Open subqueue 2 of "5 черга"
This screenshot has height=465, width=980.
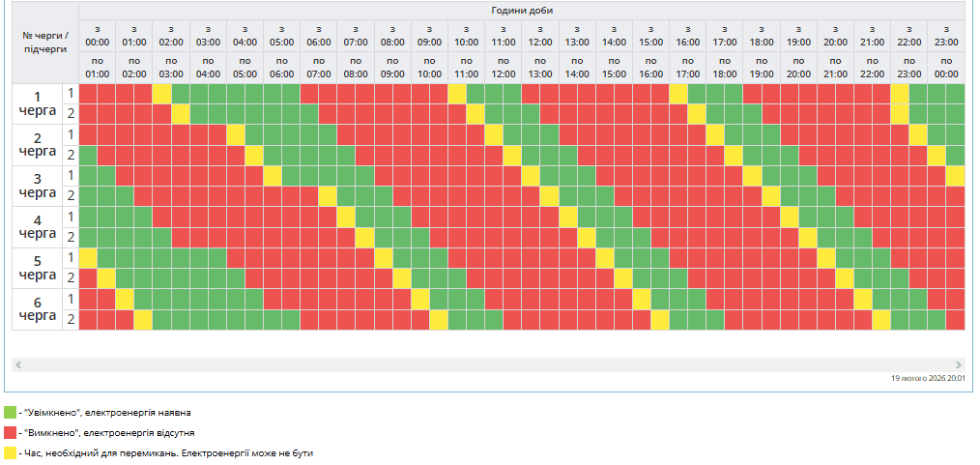pyautogui.click(x=70, y=278)
